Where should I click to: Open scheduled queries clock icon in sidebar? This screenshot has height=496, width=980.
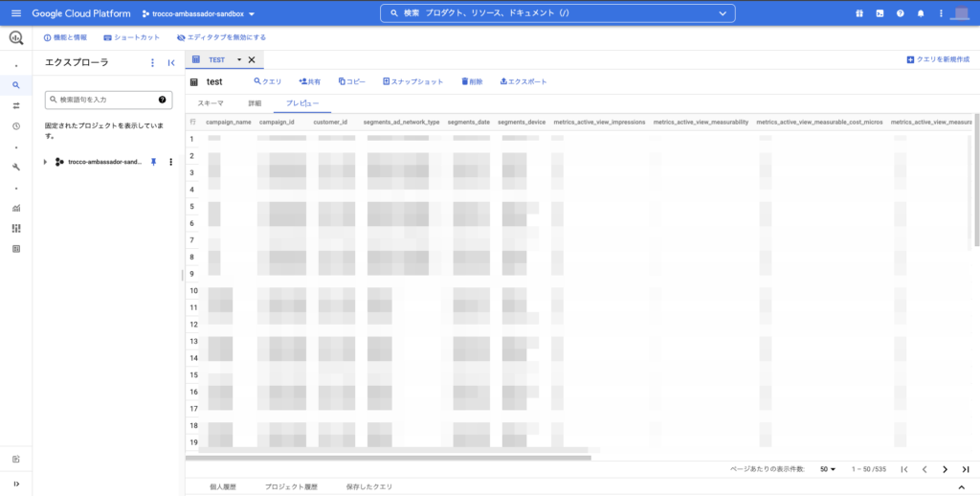tap(16, 126)
